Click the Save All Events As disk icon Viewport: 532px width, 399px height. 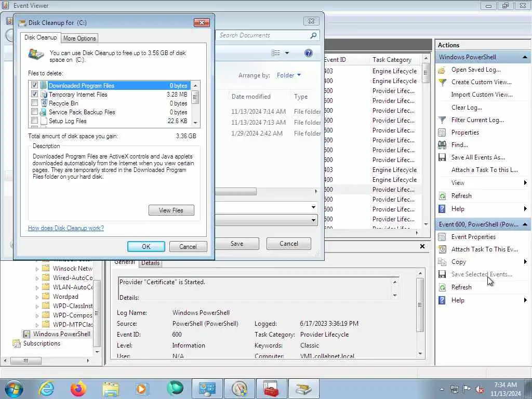tap(442, 157)
